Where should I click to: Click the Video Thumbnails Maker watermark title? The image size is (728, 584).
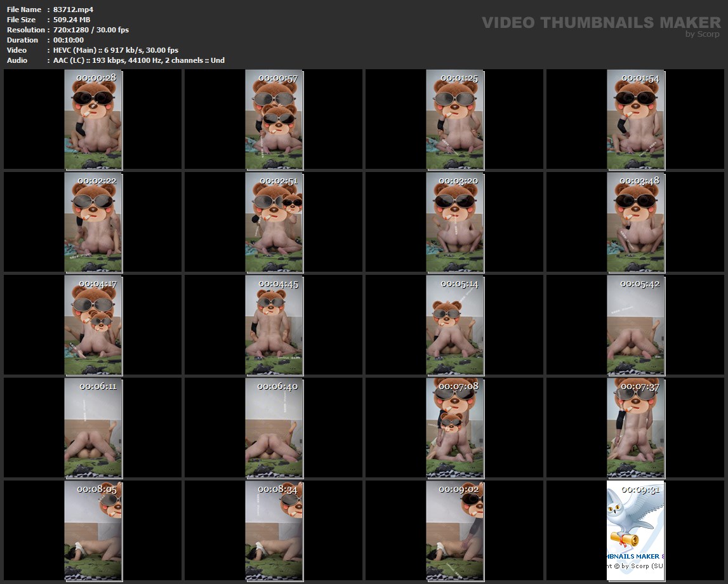[x=600, y=22]
